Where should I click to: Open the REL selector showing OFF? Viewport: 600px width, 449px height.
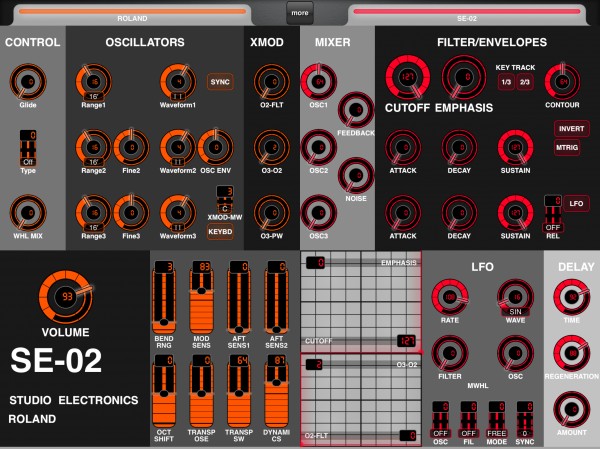(x=553, y=214)
